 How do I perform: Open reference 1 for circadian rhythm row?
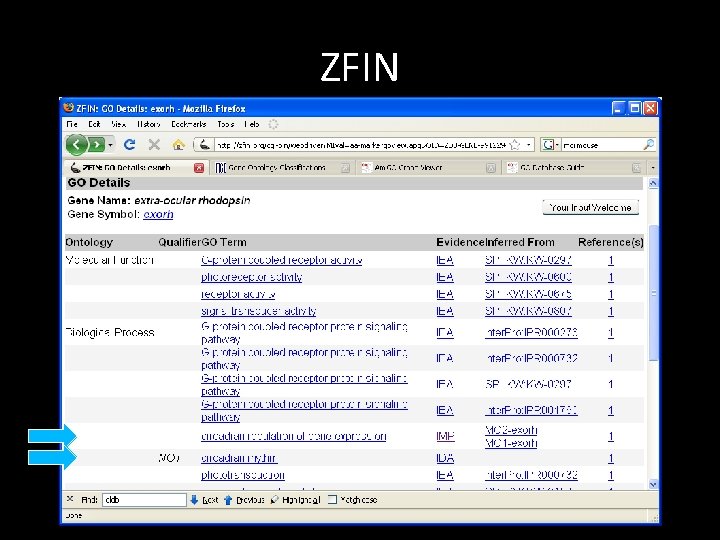(611, 458)
